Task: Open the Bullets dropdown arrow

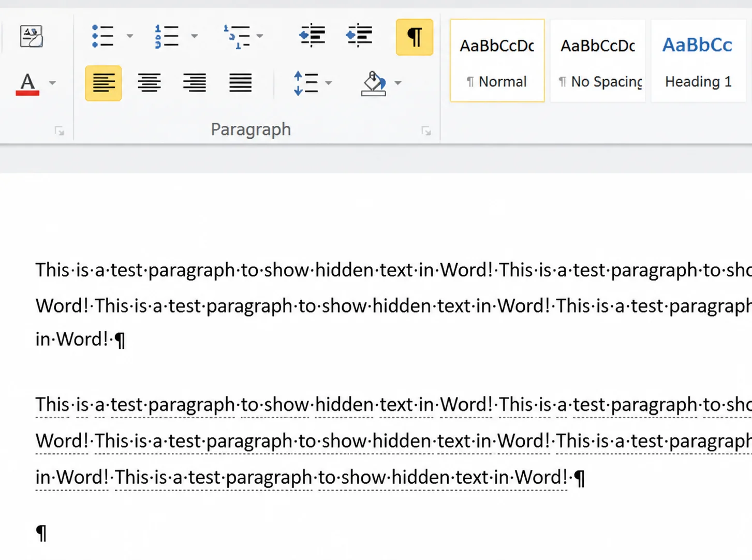Action: pyautogui.click(x=130, y=36)
